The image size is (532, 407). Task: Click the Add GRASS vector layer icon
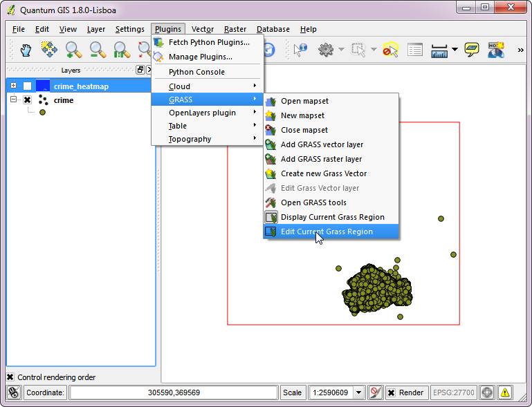point(270,144)
